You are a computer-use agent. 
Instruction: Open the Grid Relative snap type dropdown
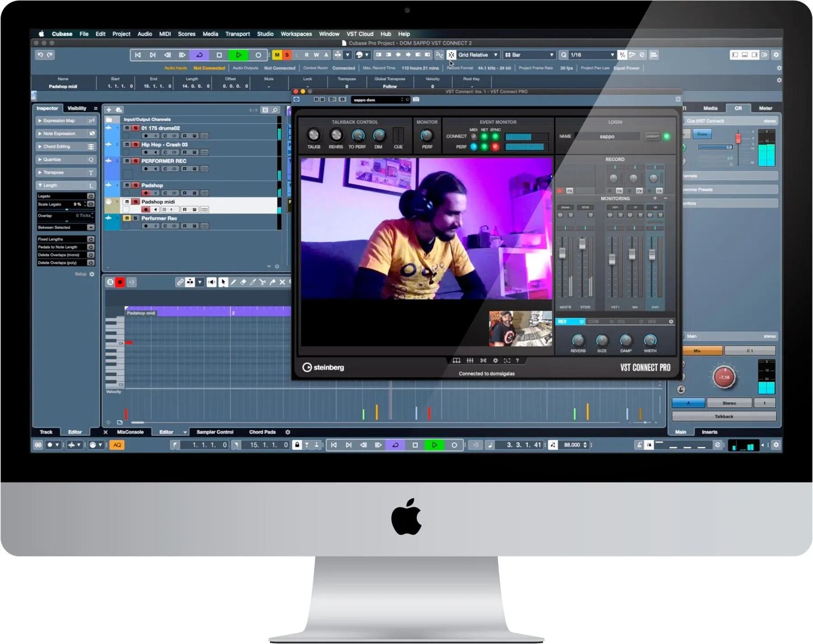coord(478,55)
